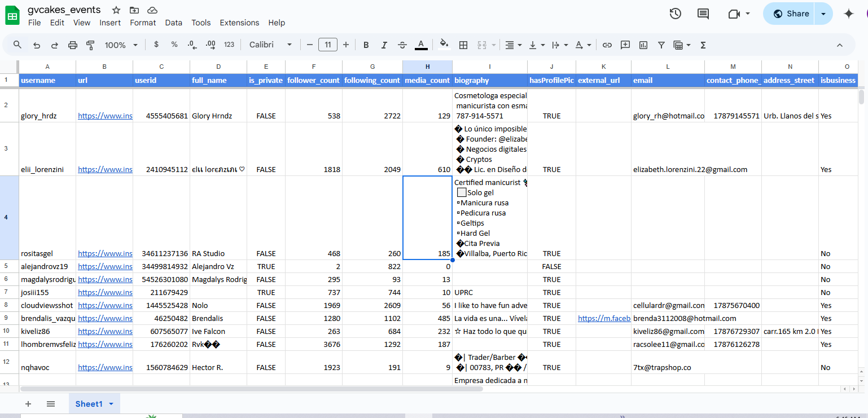
Task: Insert a chart
Action: coord(643,45)
